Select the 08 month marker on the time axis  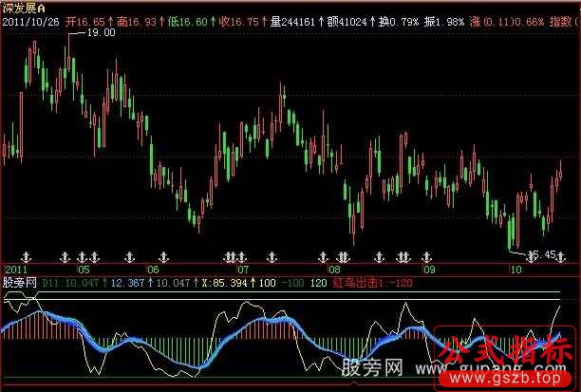pos(334,270)
